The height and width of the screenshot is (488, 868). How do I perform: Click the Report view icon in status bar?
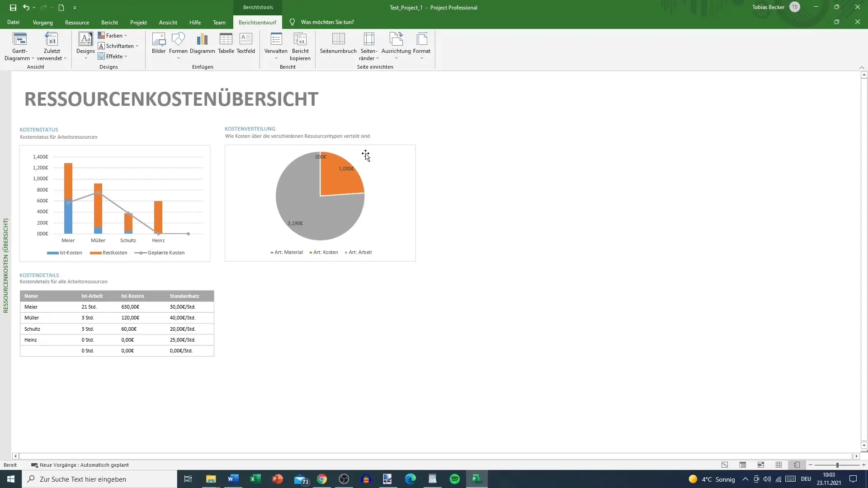797,465
